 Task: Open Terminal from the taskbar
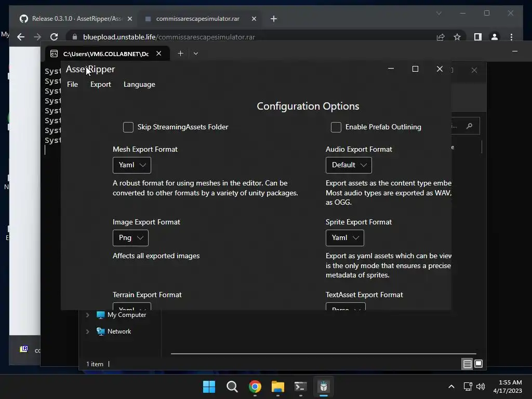click(301, 387)
